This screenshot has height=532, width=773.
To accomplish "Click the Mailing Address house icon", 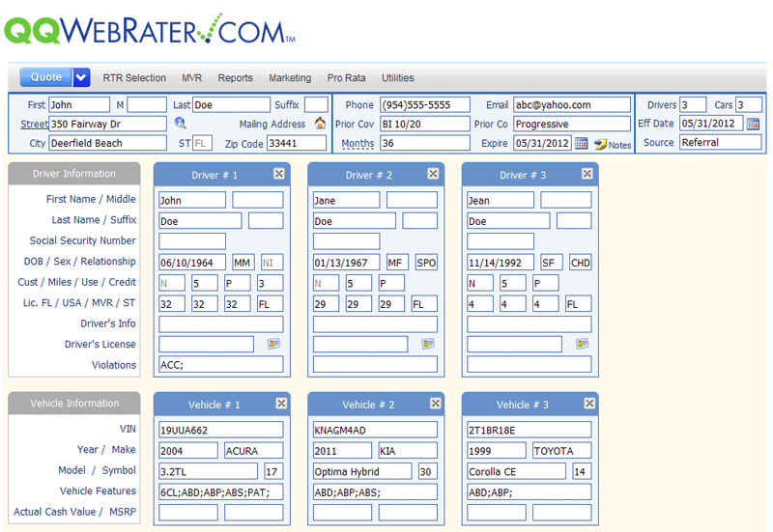I will (x=320, y=124).
